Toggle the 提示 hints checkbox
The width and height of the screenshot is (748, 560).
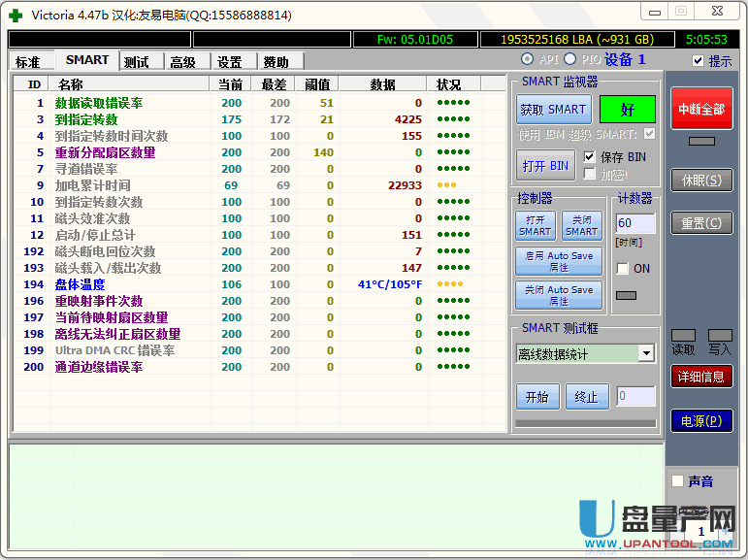(699, 61)
